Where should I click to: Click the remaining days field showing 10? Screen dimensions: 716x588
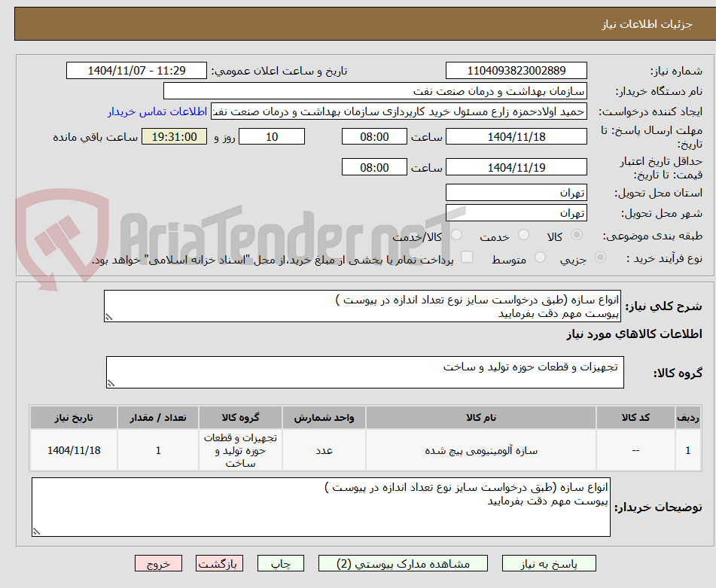click(x=272, y=136)
